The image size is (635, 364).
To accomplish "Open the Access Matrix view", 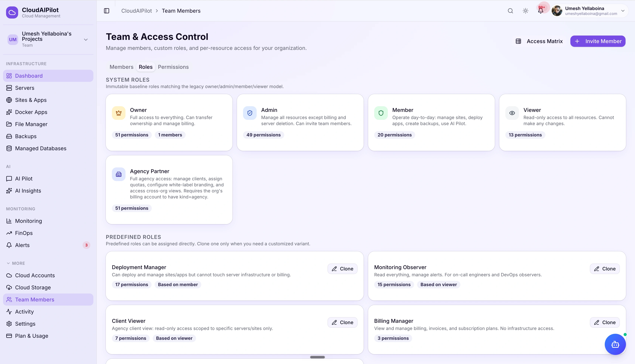I will (539, 41).
